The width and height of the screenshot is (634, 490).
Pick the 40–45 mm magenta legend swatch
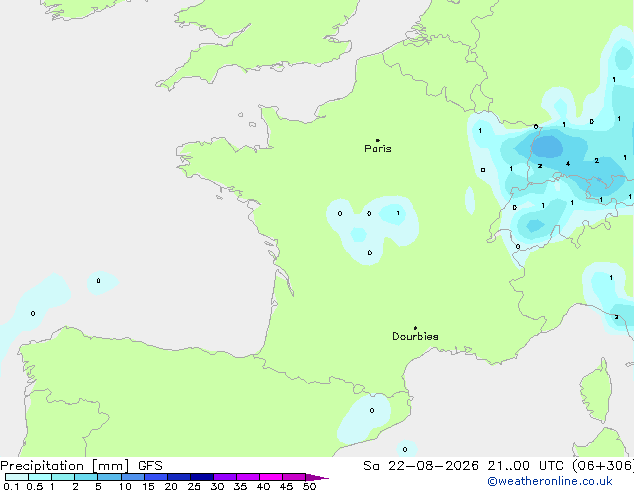pyautogui.click(x=271, y=477)
